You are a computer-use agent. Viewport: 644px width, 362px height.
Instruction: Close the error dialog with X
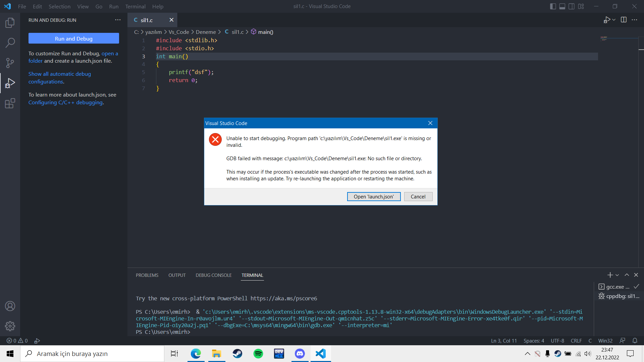tap(430, 123)
